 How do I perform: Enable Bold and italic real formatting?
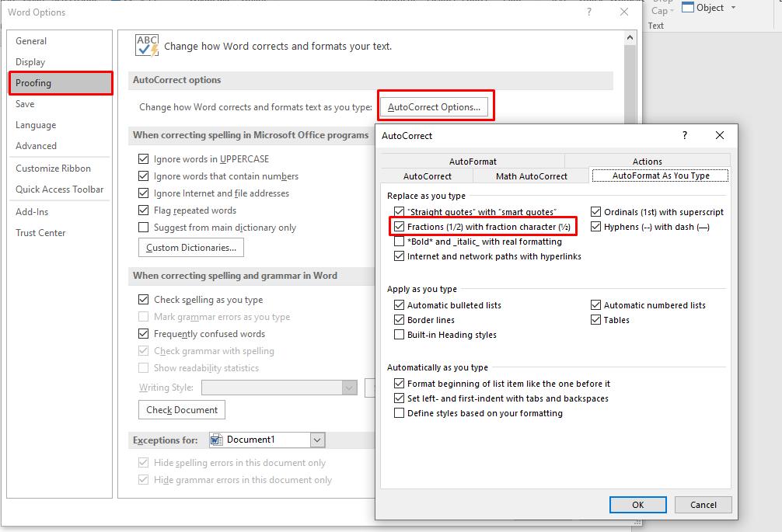coord(399,242)
